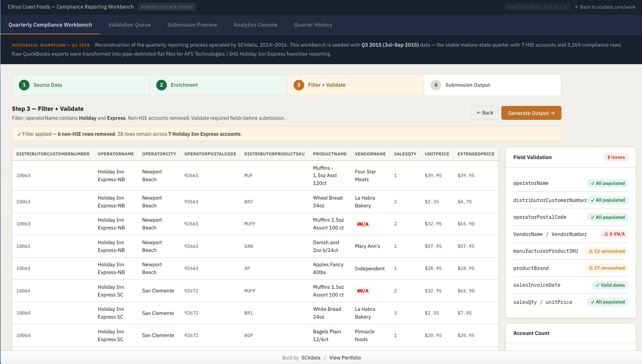The image size is (642, 364).
Task: Click the BR2 SKU cell
Action: 274,202
